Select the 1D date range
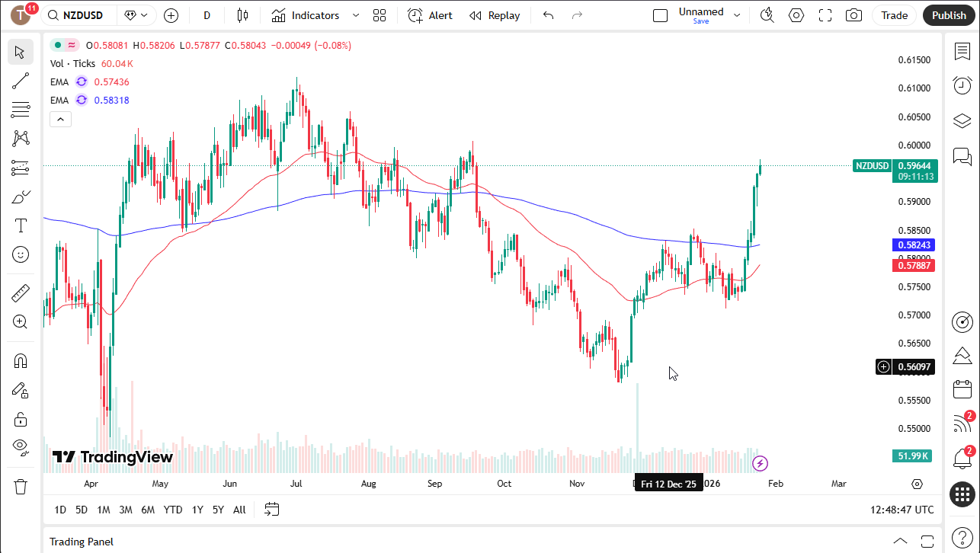The image size is (980, 553). (x=60, y=510)
